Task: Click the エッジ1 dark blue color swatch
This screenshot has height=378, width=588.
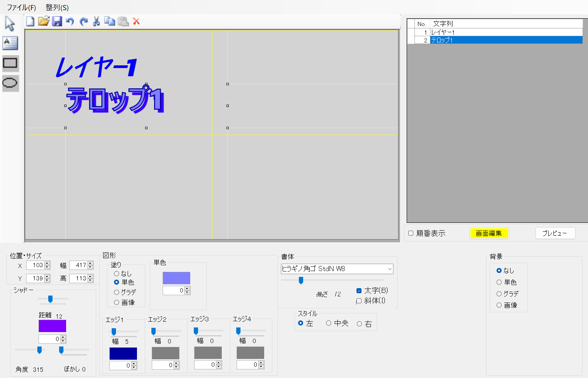Action: click(123, 353)
